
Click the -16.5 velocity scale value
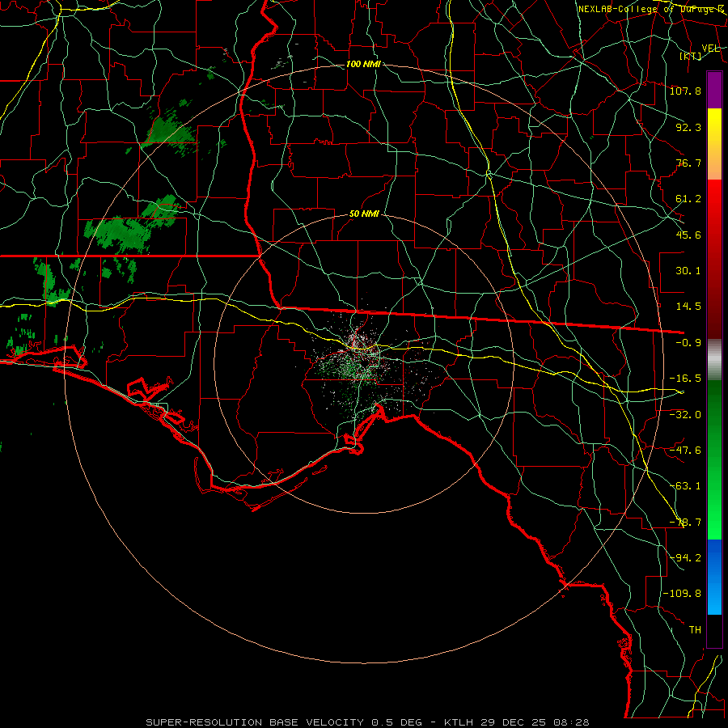point(685,379)
